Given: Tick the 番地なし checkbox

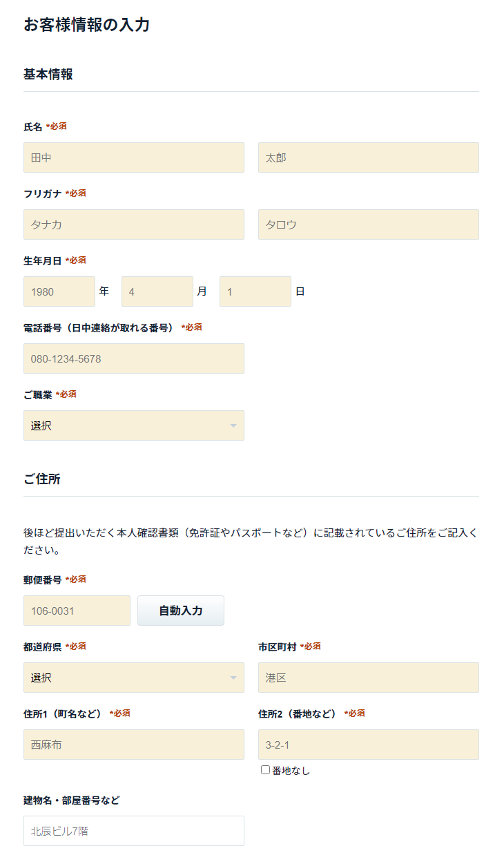Looking at the screenshot, I should coord(265,769).
